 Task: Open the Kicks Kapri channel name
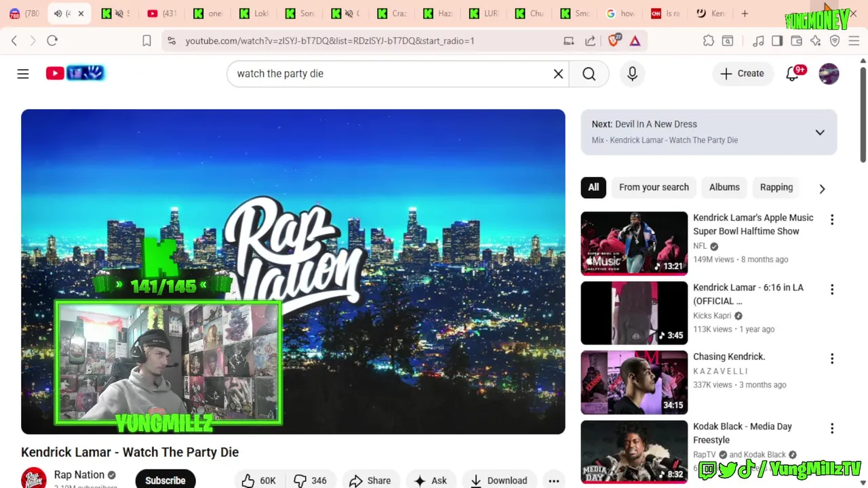pos(712,315)
